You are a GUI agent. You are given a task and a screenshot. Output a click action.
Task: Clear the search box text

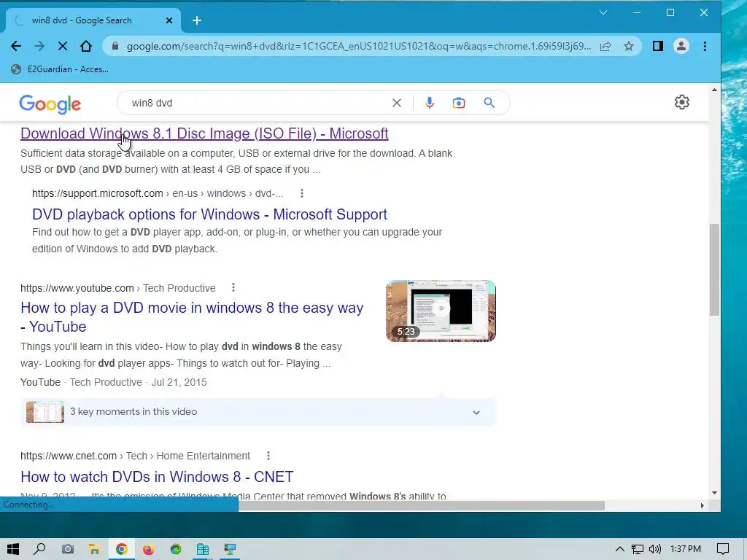click(396, 103)
